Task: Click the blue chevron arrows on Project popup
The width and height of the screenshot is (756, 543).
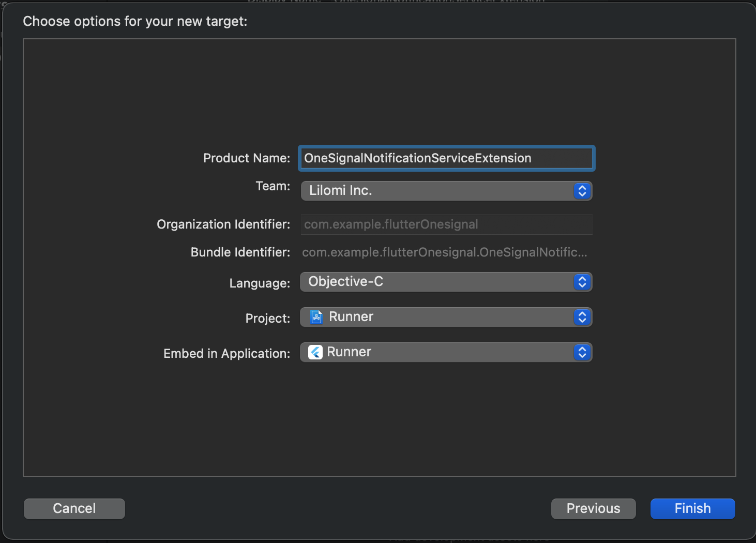Action: [582, 317]
